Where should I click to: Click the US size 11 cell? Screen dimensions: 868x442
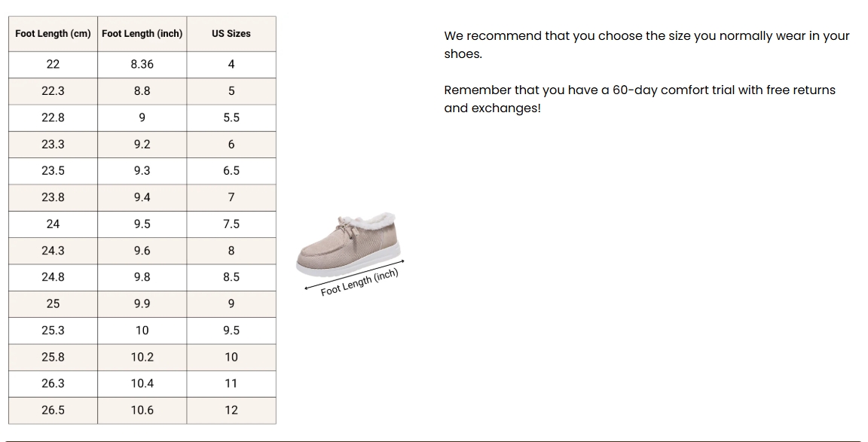pyautogui.click(x=231, y=384)
